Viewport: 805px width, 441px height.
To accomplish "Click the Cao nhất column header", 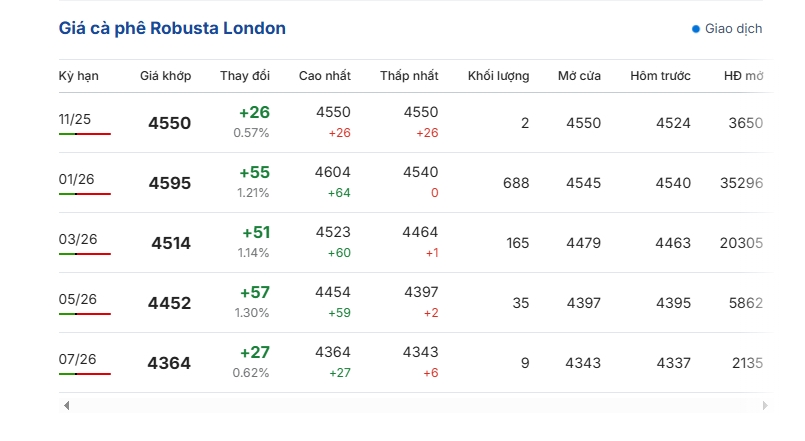I will 324,76.
